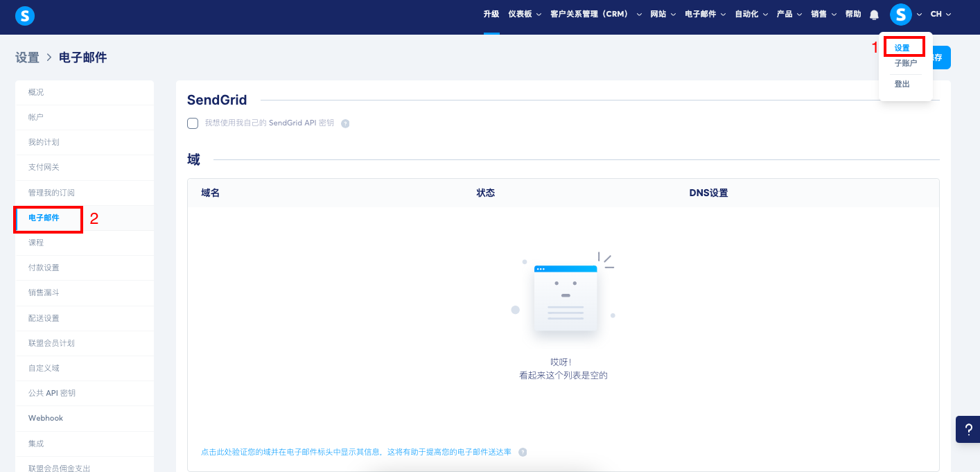Image resolution: width=980 pixels, height=472 pixels.
Task: Choose 登出 from the profile dropdown
Action: [x=902, y=84]
